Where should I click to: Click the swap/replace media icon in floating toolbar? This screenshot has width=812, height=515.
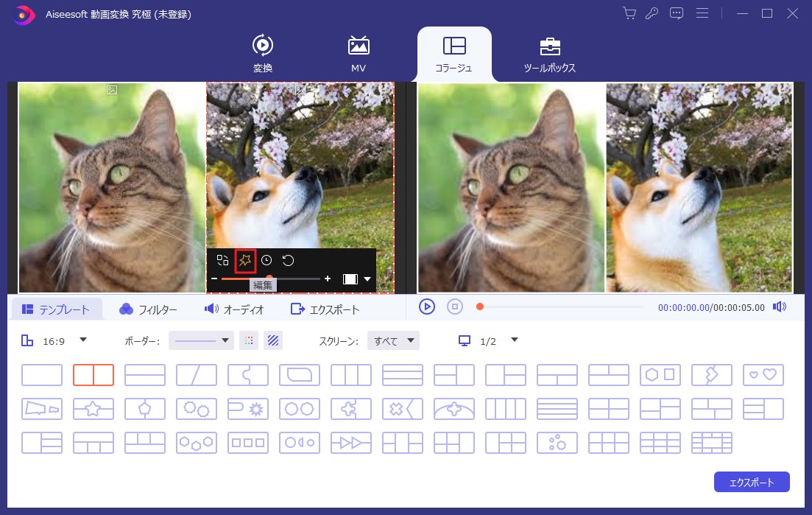pos(223,260)
